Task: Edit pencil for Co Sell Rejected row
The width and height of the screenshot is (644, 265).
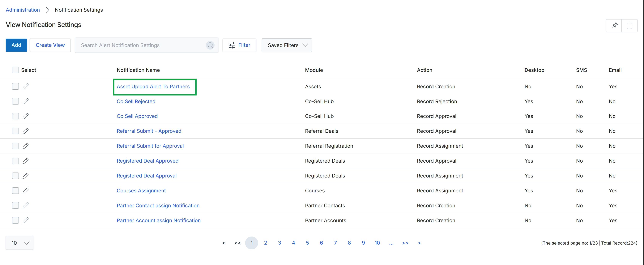Action: tap(25, 101)
